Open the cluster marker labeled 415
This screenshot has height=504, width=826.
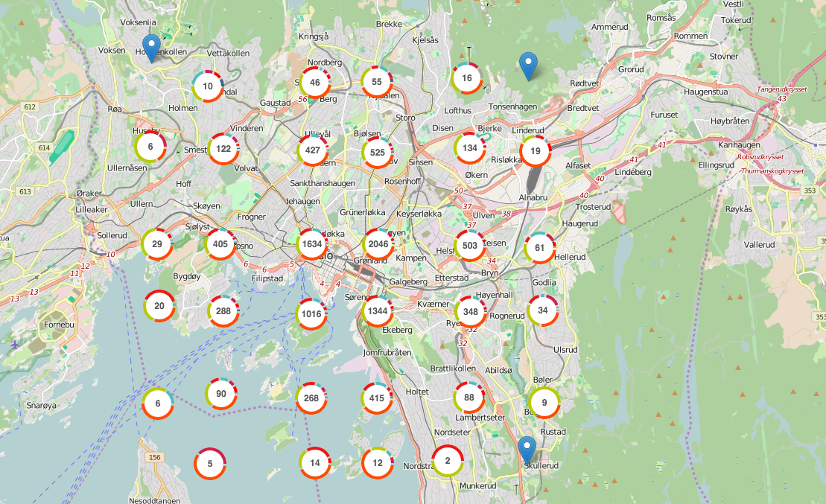(x=377, y=398)
